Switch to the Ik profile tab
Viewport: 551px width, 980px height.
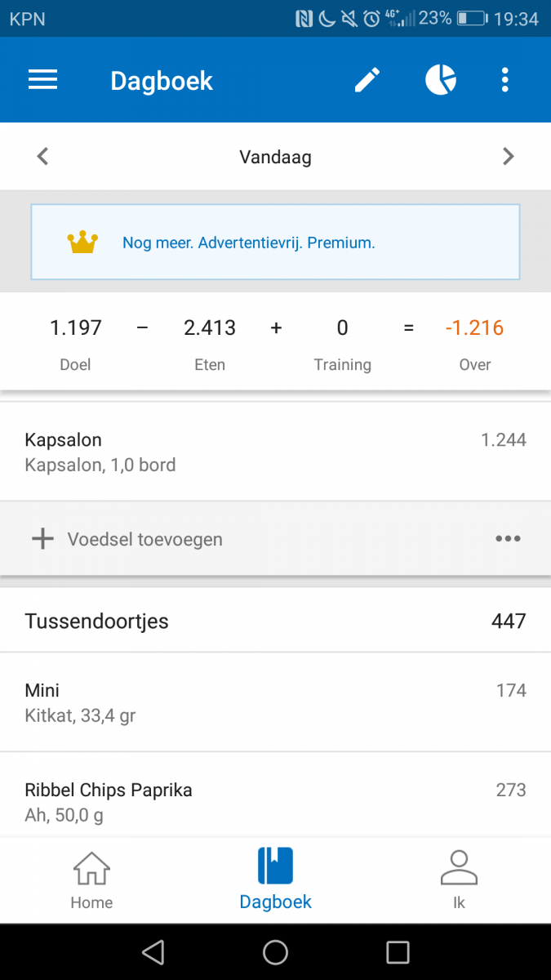tap(459, 880)
